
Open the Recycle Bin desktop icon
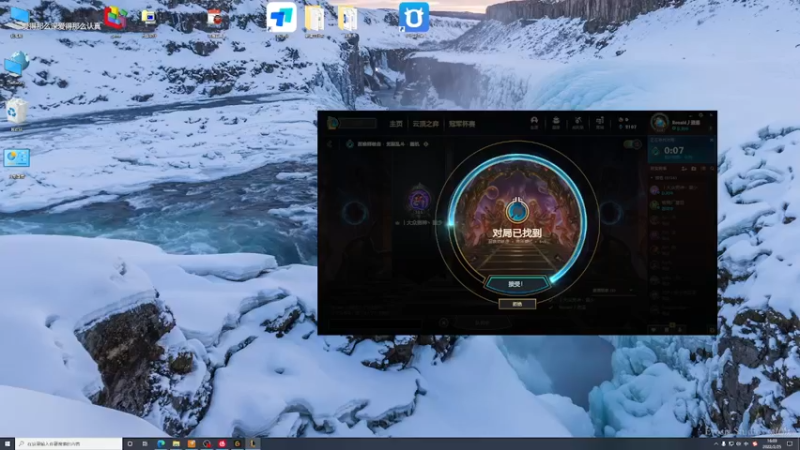16,114
